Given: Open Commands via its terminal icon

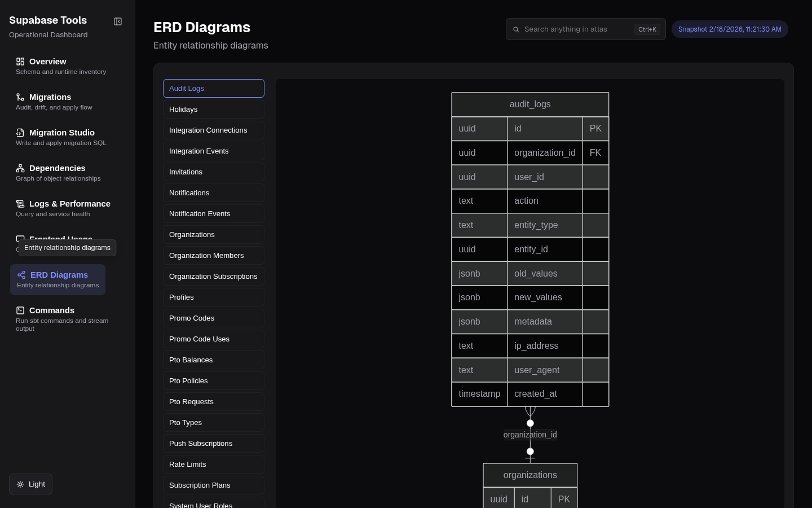Looking at the screenshot, I should coord(20,310).
